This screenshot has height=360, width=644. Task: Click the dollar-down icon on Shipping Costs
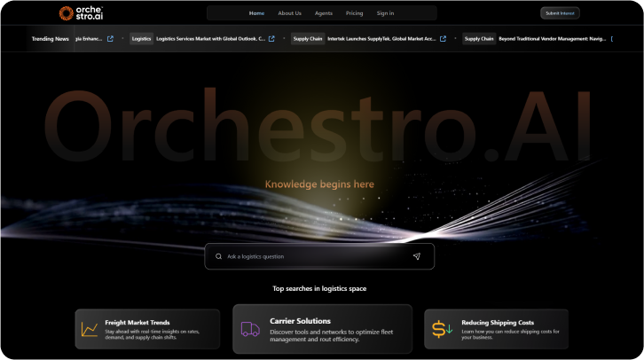click(442, 329)
